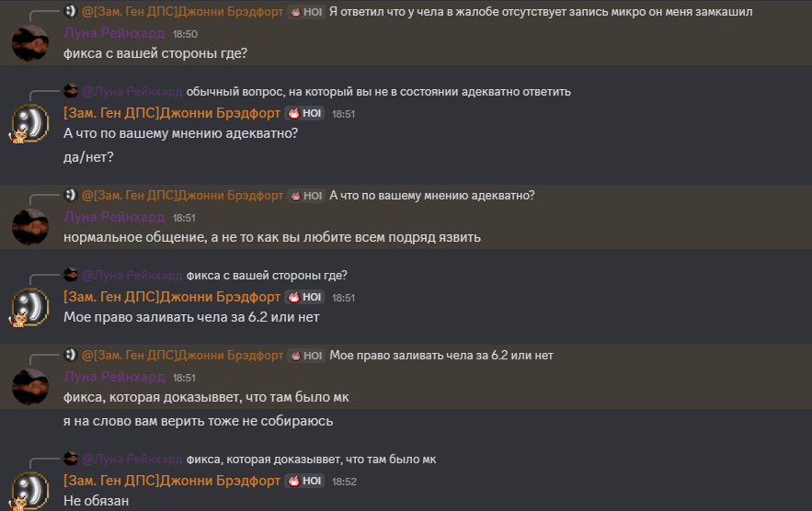Click the avatar beside "нормальное общение" message
812x511 pixels.
(30, 227)
